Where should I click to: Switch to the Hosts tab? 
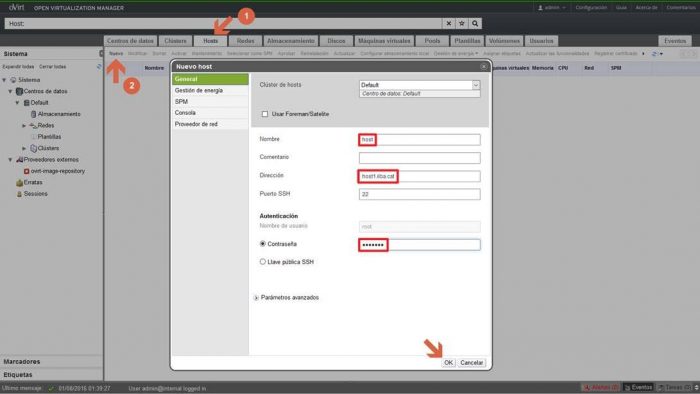coord(211,41)
